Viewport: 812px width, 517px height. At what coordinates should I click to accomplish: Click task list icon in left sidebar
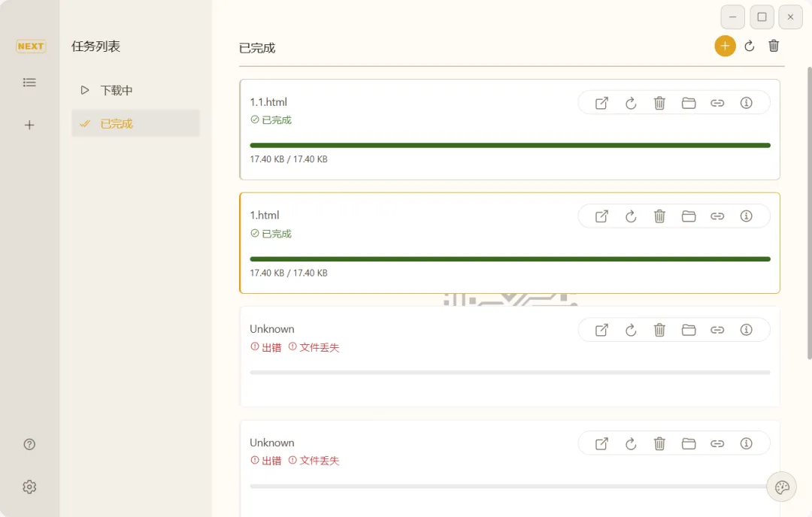click(29, 82)
